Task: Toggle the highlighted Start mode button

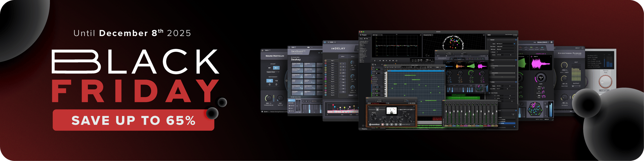Action: [x=276, y=68]
